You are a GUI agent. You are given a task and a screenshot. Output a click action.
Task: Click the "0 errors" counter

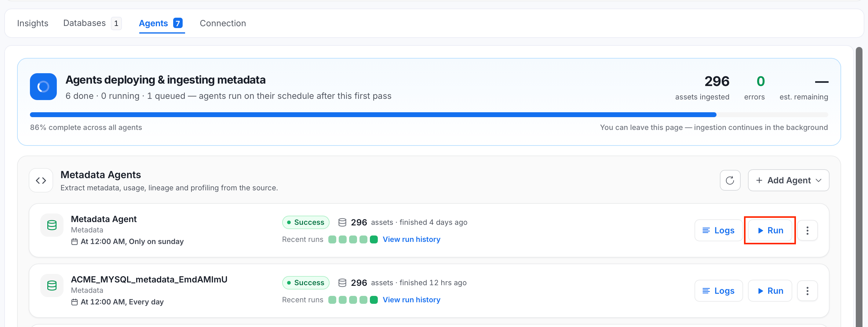(754, 88)
